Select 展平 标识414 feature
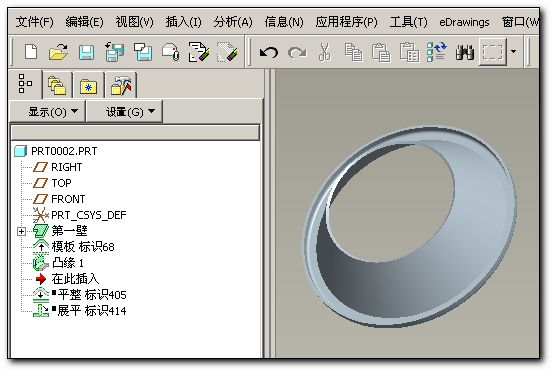The width and height of the screenshot is (553, 372). tap(92, 311)
